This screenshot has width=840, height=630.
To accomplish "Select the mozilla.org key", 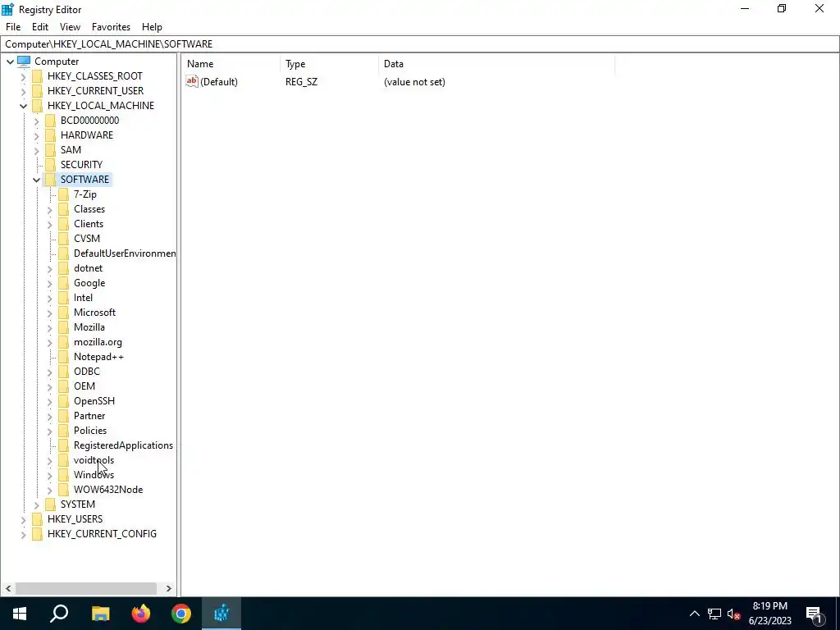I will click(98, 342).
